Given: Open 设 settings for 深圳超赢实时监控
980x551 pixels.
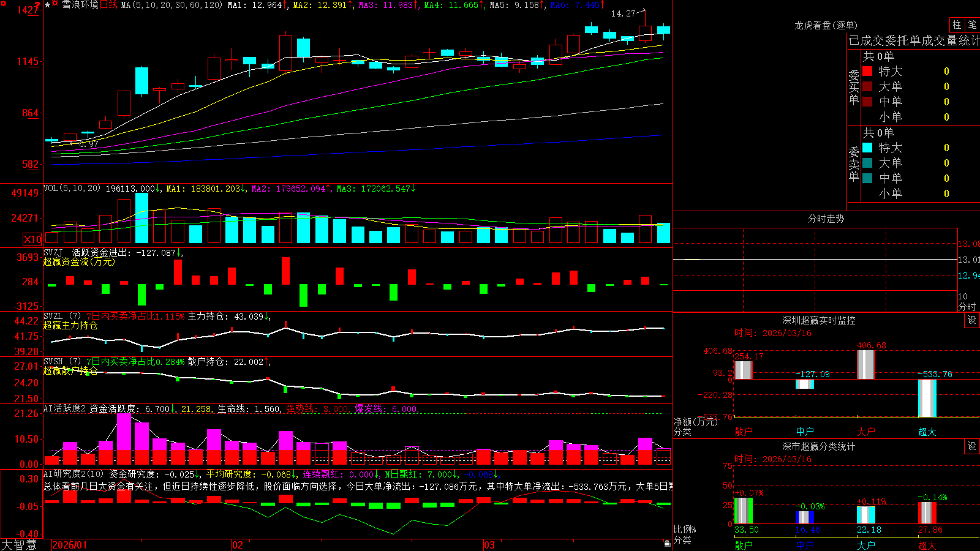Looking at the screenshot, I should [972, 320].
